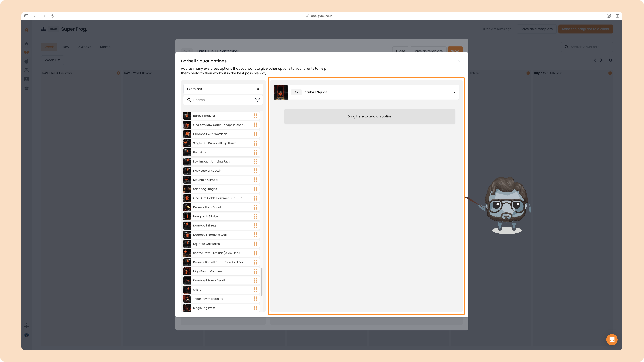Screen dimensions: 644x362
Task: Click drag handle for Sandbag Lunges
Action: [255, 189]
